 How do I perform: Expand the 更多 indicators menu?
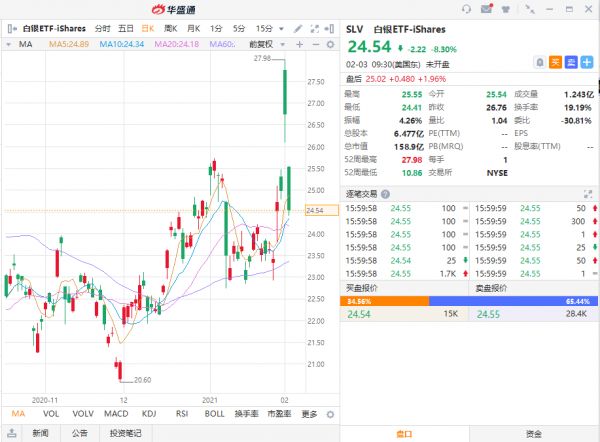[x=312, y=414]
